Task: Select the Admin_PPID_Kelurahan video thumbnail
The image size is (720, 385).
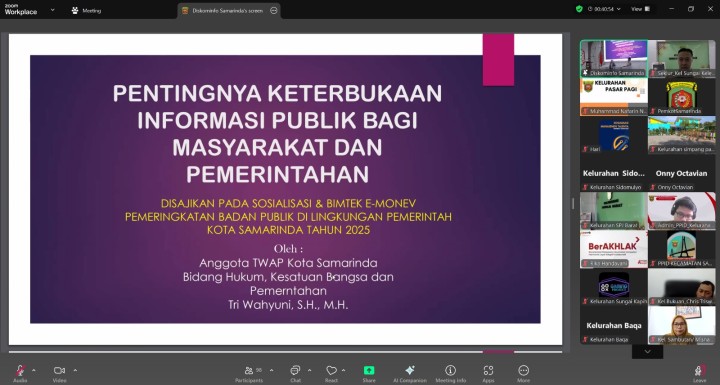Action: click(x=682, y=211)
